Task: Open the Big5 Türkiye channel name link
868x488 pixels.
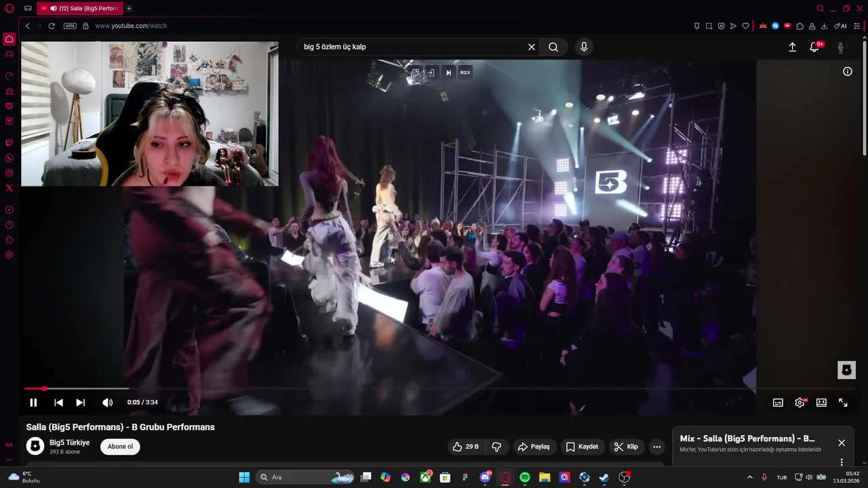Action: pyautogui.click(x=69, y=443)
